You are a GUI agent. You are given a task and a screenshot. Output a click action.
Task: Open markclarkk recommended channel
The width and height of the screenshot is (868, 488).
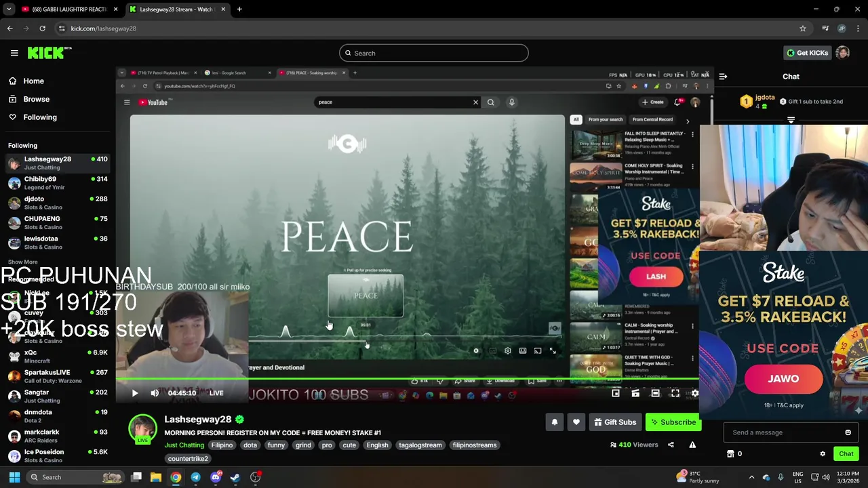point(58,436)
